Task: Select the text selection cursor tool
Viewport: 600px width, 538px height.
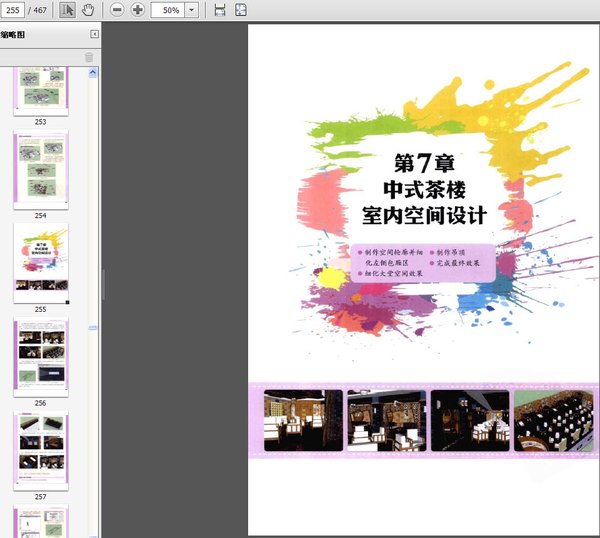Action: [x=68, y=10]
